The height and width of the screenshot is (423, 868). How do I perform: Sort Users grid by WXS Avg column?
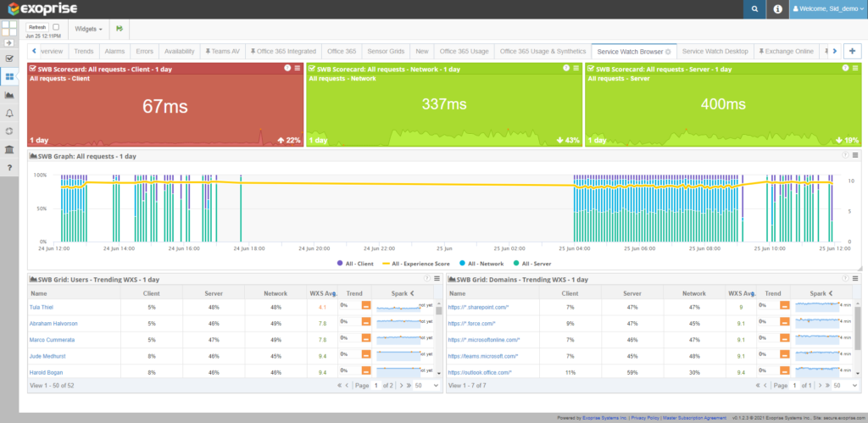point(321,293)
